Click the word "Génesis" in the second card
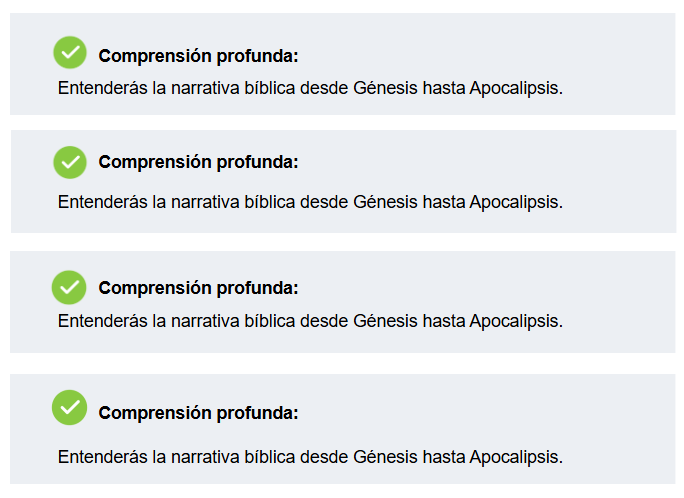 point(386,202)
